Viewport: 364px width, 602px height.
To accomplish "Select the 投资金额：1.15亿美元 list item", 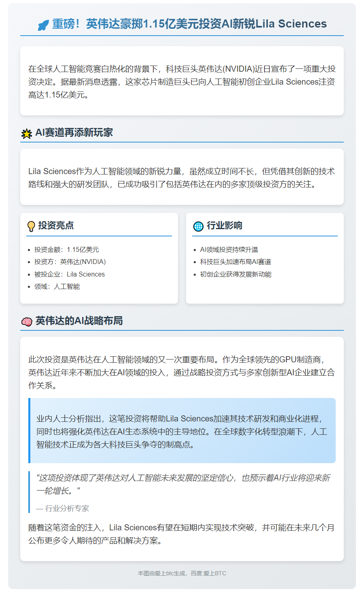I will point(66,250).
